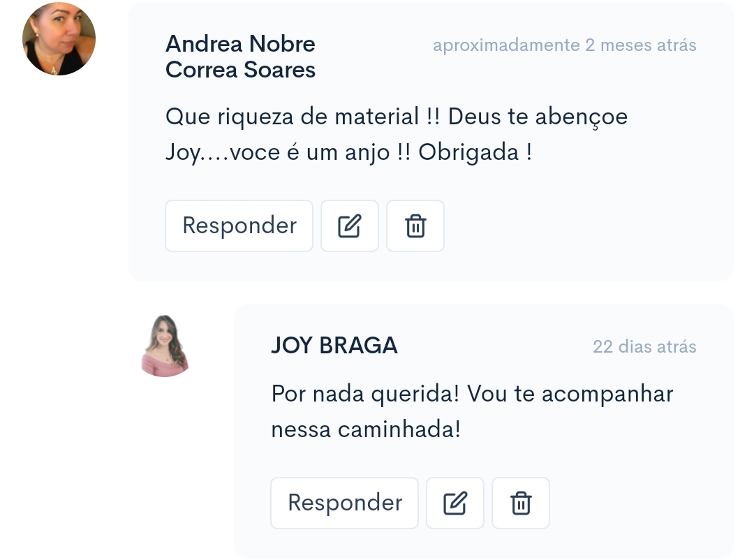Click the 'aproximadamente 2 meses atrás' timestamp
The width and height of the screenshot is (754, 560).
coord(565,45)
